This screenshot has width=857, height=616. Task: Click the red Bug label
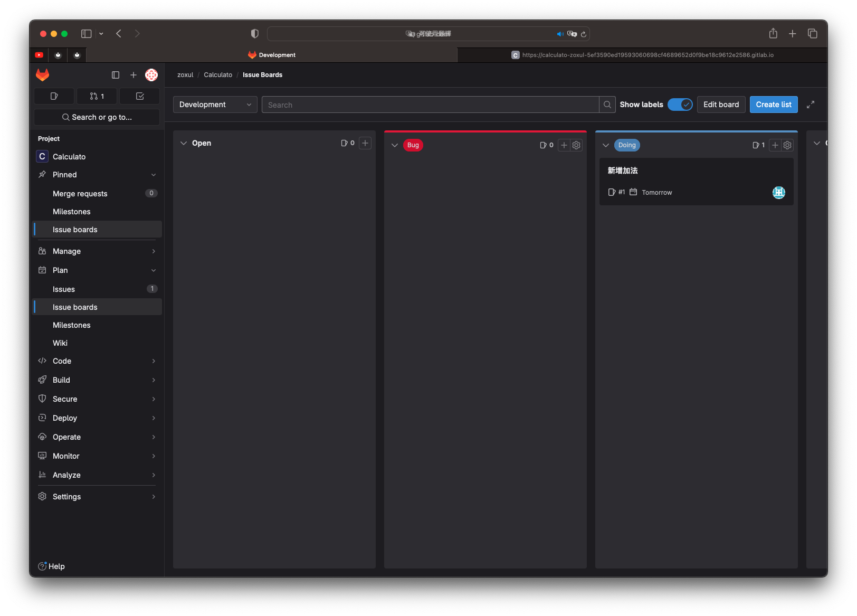tap(413, 145)
